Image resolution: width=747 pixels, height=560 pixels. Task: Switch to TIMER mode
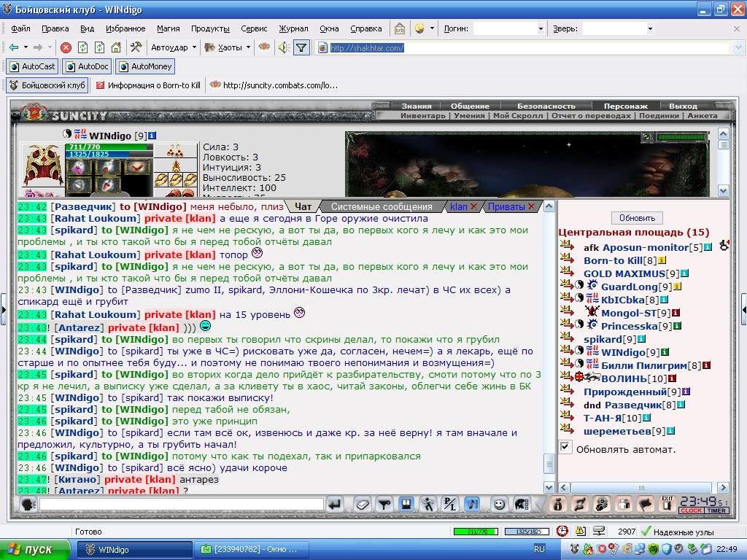[716, 510]
